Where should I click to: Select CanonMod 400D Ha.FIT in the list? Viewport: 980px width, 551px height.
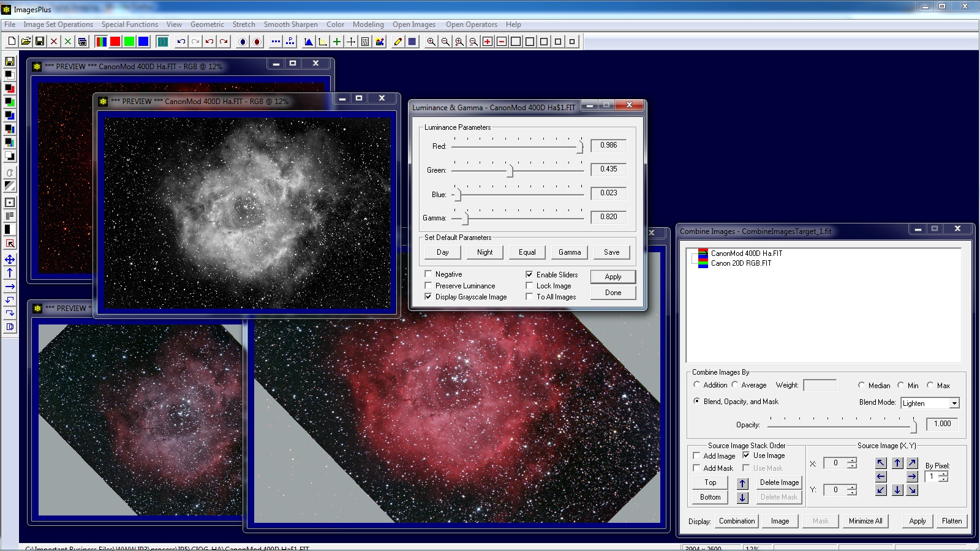[746, 253]
